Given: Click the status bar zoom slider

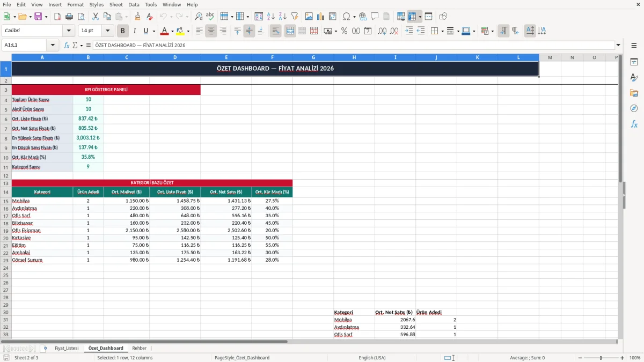Looking at the screenshot, I should click(x=600, y=358).
